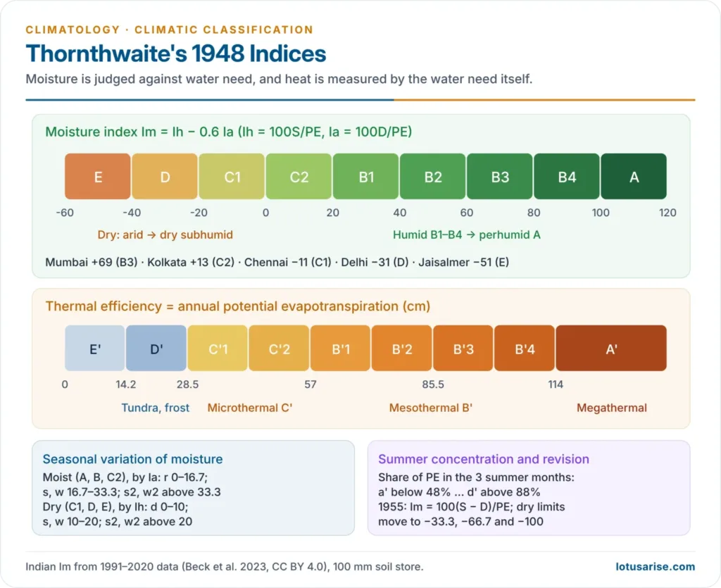
Task: Click the "Dry: arid → dry subhumid" caption
Action: pyautogui.click(x=165, y=235)
